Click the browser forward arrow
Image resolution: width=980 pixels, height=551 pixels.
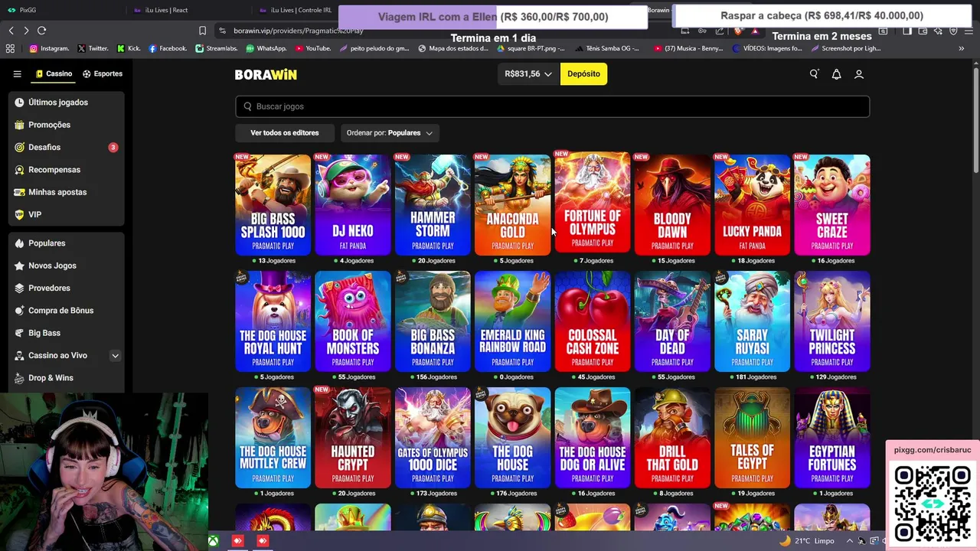pyautogui.click(x=26, y=31)
